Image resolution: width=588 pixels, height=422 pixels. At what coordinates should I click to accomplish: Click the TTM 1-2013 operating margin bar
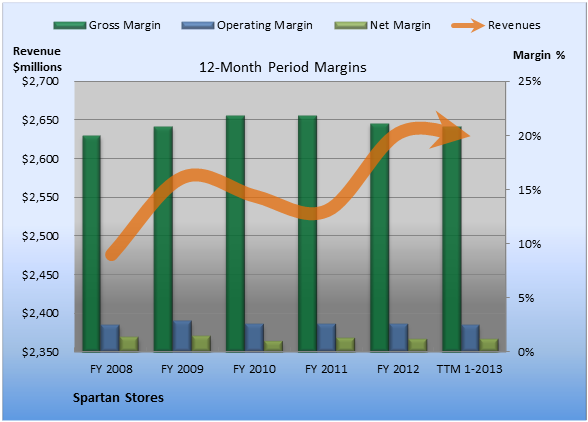(x=470, y=338)
